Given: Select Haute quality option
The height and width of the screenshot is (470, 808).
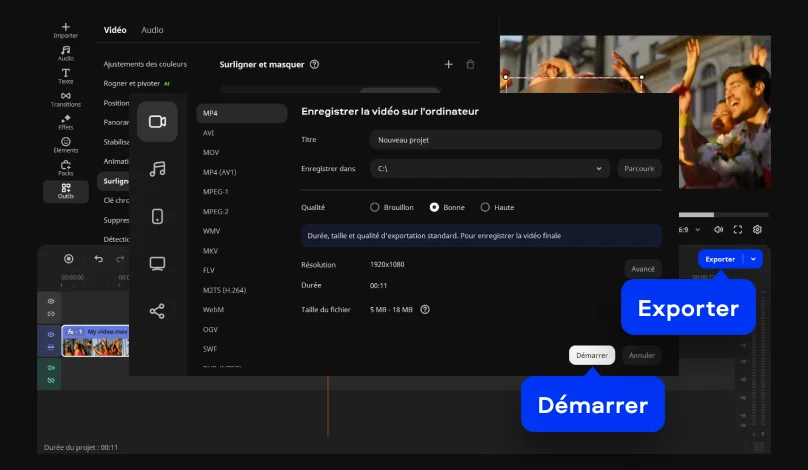Looking at the screenshot, I should (x=497, y=207).
